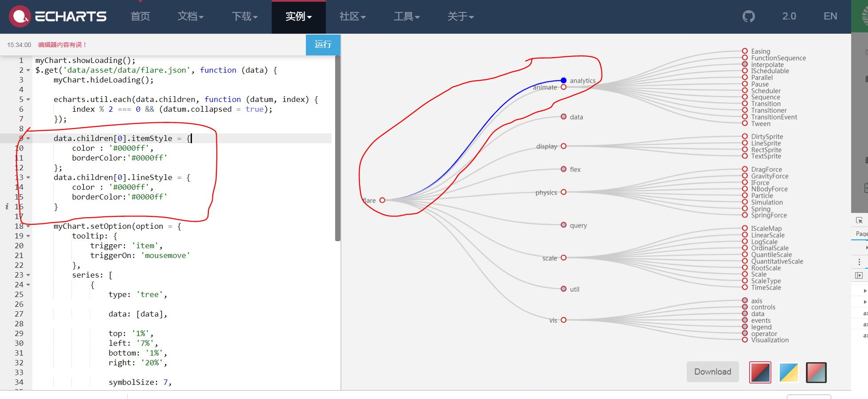This screenshot has width=868, height=399.
Task: Open the GitHub repository icon
Action: (748, 16)
